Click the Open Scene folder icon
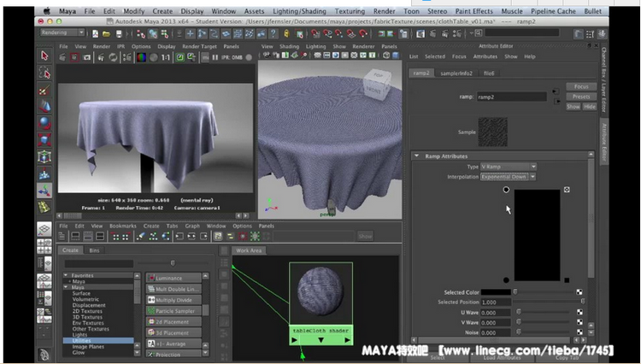The height and width of the screenshot is (364, 641). [106, 33]
